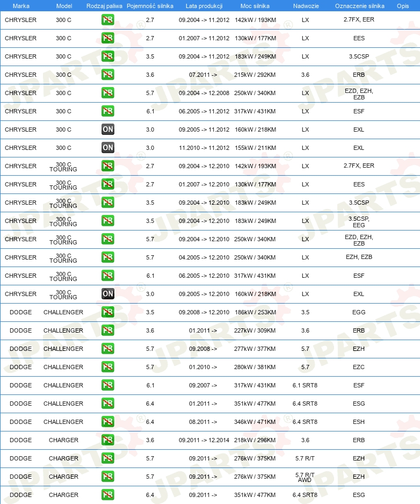Screen dimensions: 420x504
Task: Click petrol icon in Challenger EGG row
Action: click(x=107, y=312)
